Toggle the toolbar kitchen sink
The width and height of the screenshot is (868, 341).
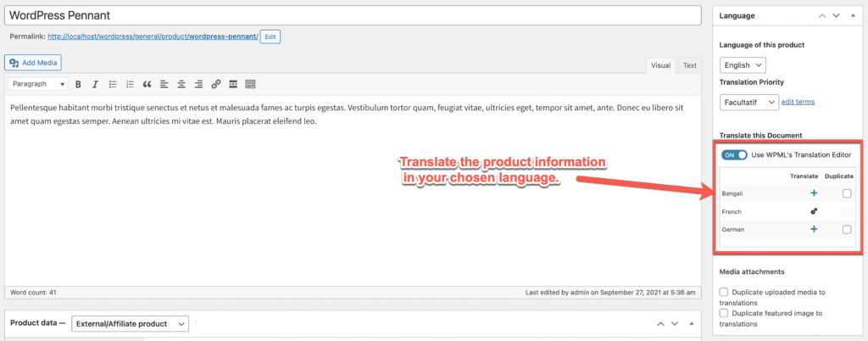(x=250, y=84)
